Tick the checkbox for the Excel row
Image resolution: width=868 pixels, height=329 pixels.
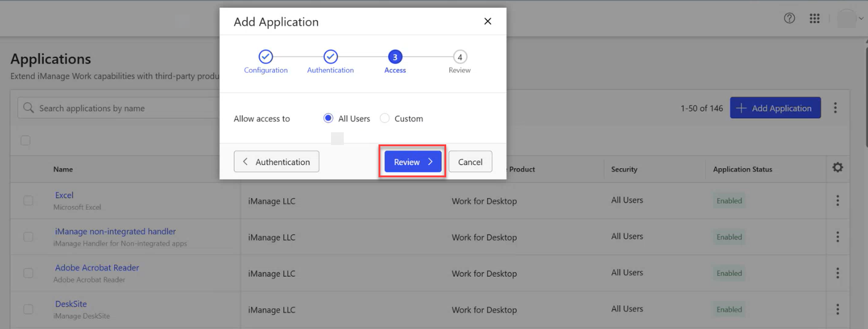[x=28, y=200]
